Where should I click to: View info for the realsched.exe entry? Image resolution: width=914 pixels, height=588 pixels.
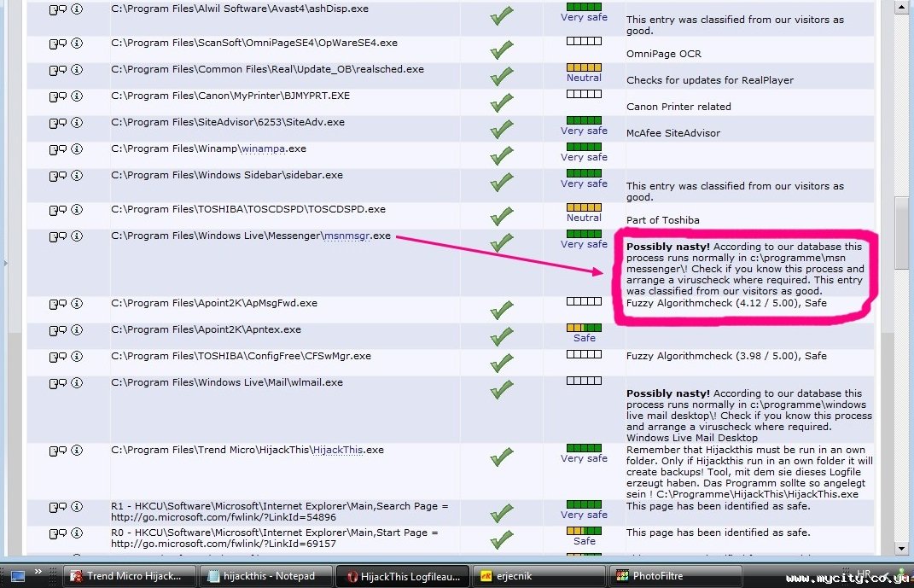point(77,69)
